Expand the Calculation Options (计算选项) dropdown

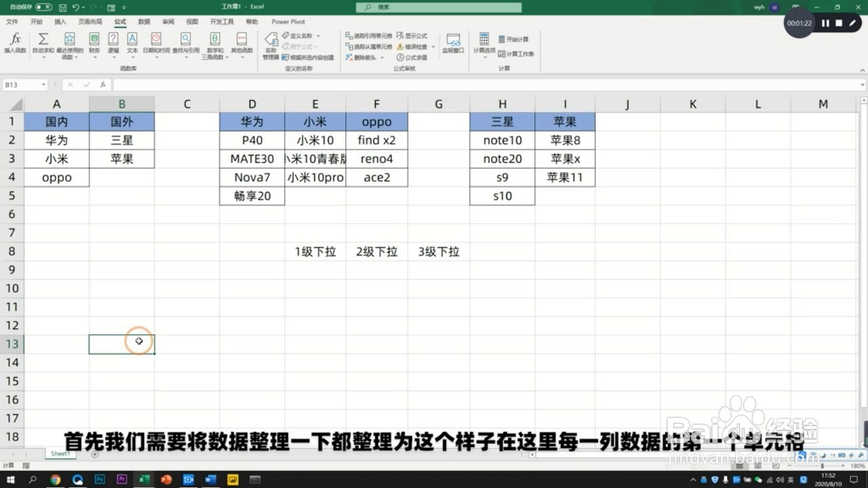(484, 57)
